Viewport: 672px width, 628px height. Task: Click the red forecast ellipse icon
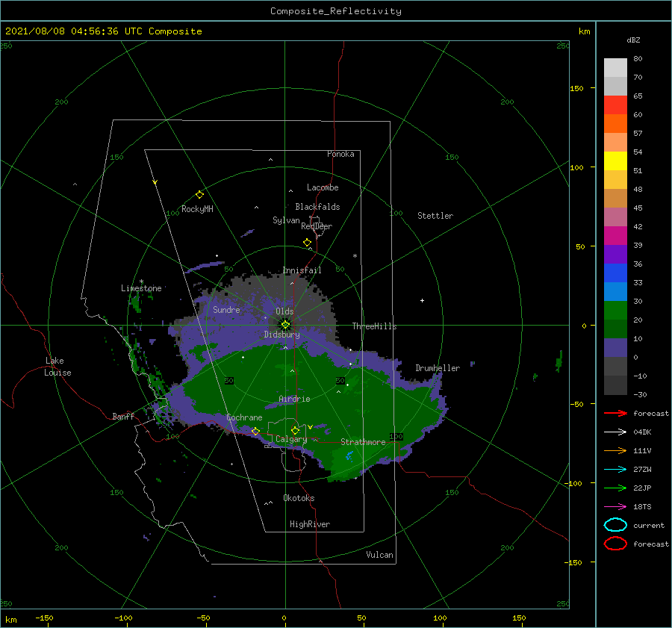[615, 544]
